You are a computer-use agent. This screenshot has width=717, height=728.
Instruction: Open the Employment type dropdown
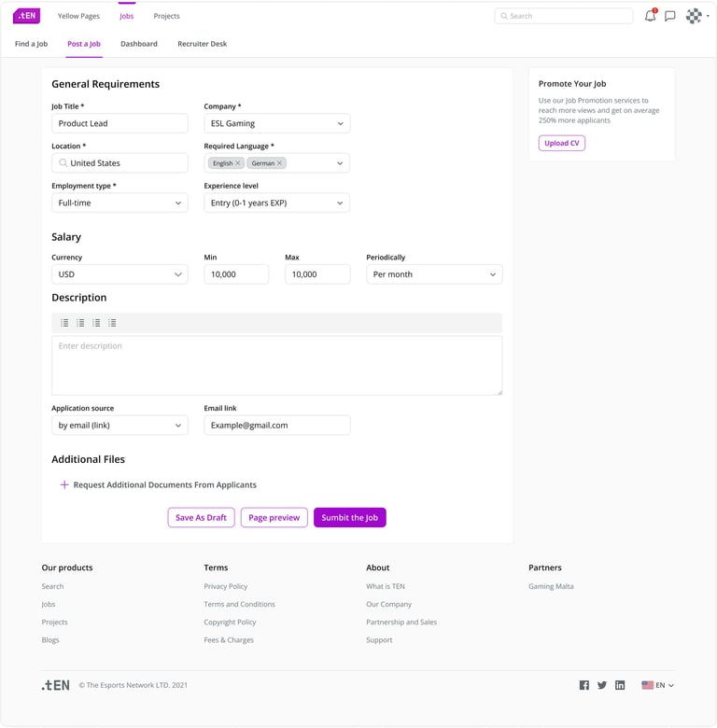click(119, 203)
